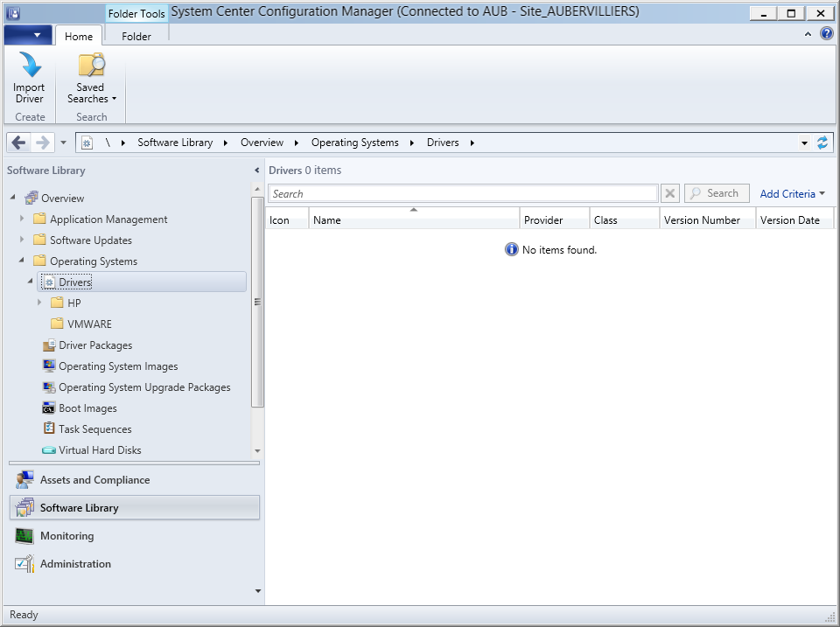Sort by the Version Date column header
840x627 pixels.
point(795,219)
